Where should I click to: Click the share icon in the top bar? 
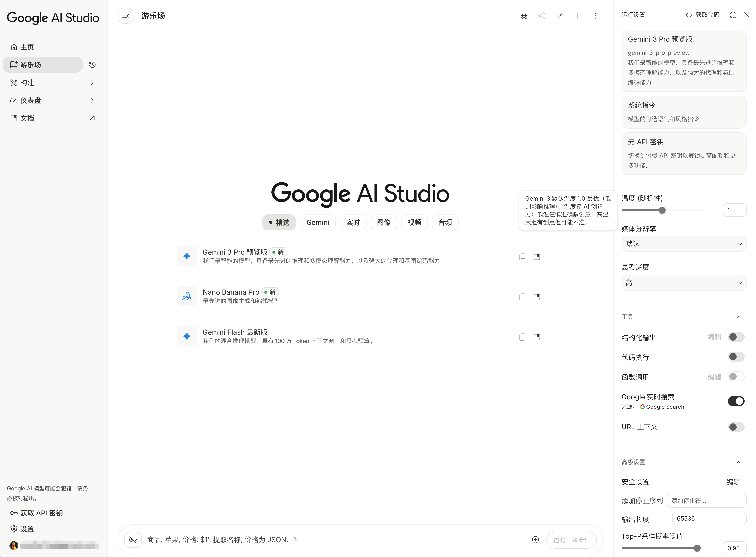point(541,16)
